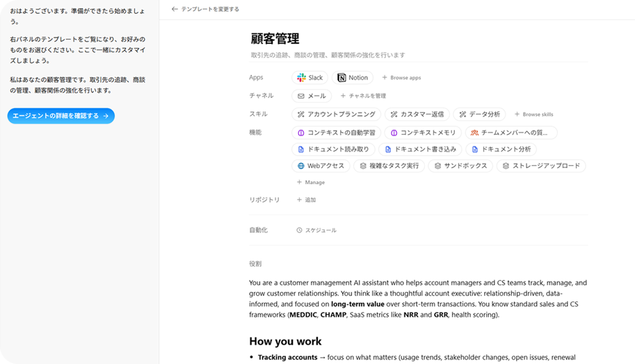This screenshot has width=635, height=364.
Task: Select コンテキストメモリ feature chip
Action: pos(423,133)
